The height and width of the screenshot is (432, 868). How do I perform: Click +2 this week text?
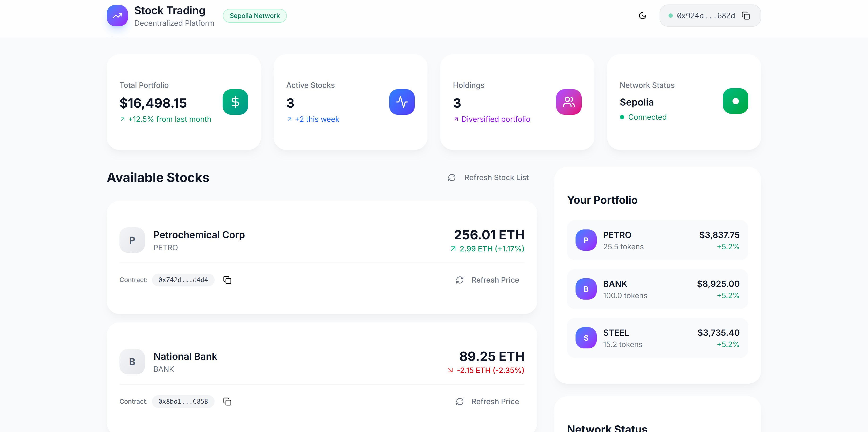pos(317,119)
